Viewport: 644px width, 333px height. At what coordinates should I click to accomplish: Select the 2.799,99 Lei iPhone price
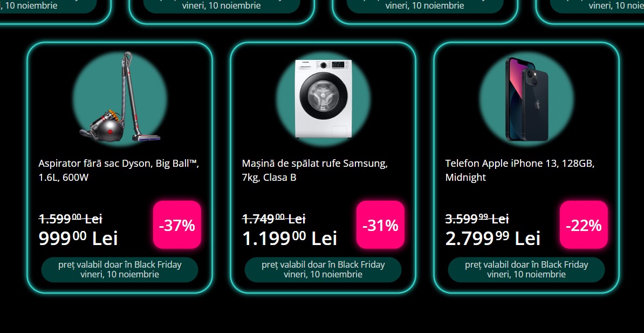(493, 238)
